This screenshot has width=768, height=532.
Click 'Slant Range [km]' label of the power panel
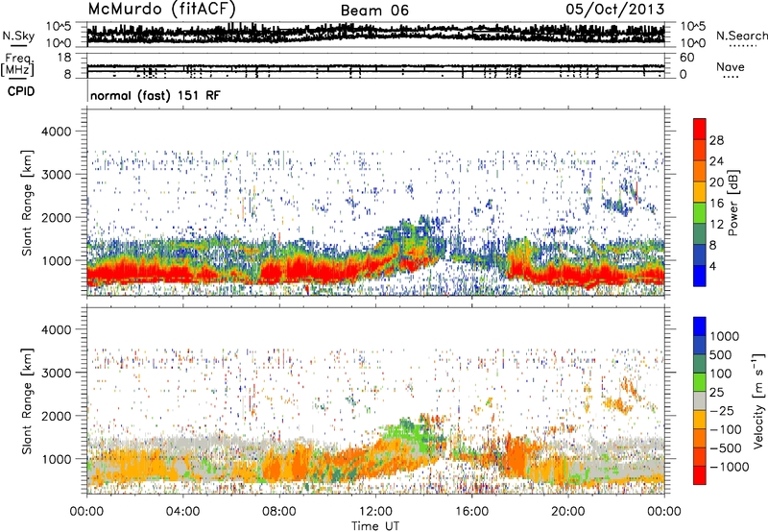click(x=27, y=203)
